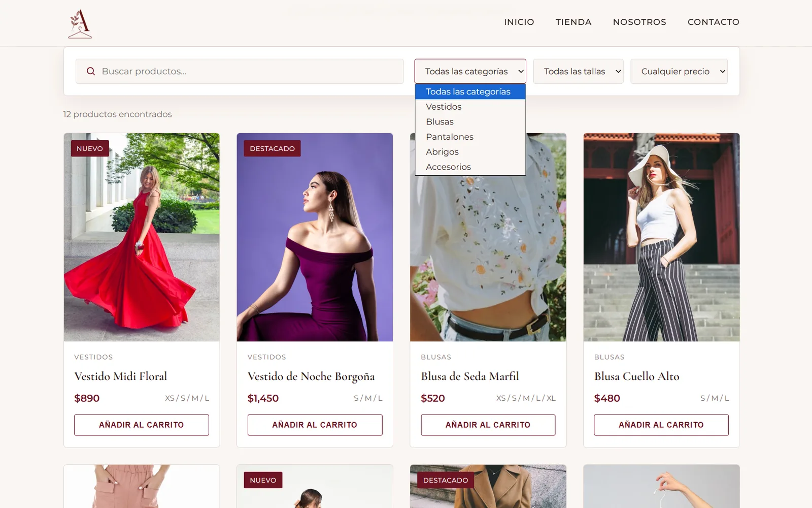Add Blusa de Seda Marfil to cart

(x=488, y=425)
